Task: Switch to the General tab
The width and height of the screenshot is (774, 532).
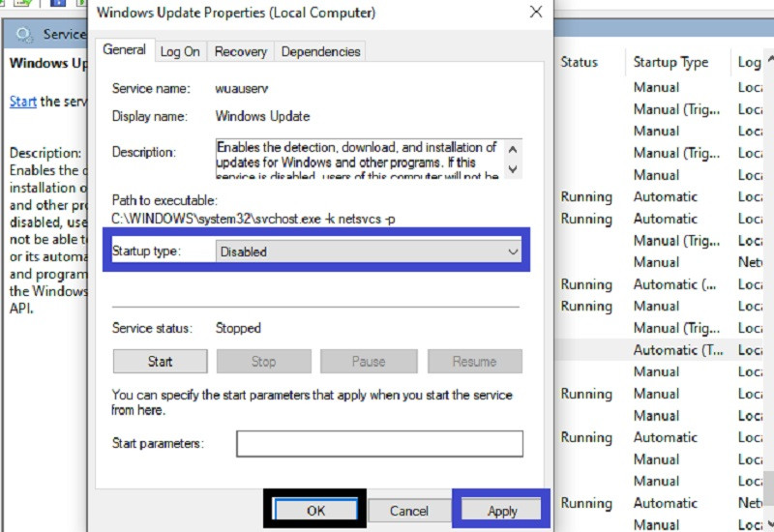Action: [x=125, y=50]
